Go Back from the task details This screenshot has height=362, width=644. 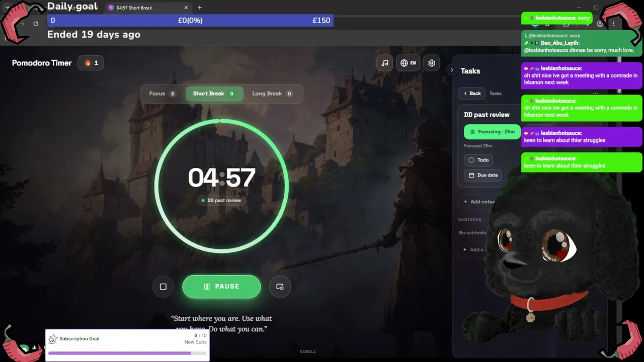[x=472, y=94]
